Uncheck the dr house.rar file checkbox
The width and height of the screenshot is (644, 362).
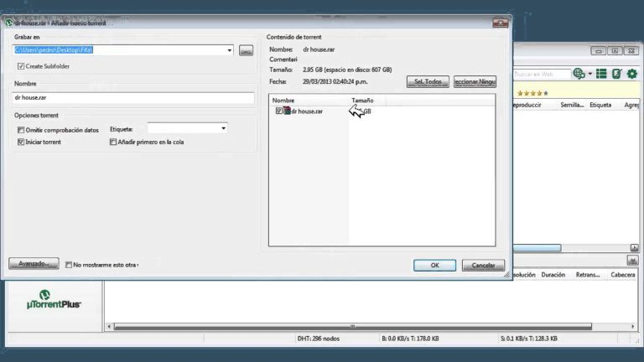coord(279,111)
